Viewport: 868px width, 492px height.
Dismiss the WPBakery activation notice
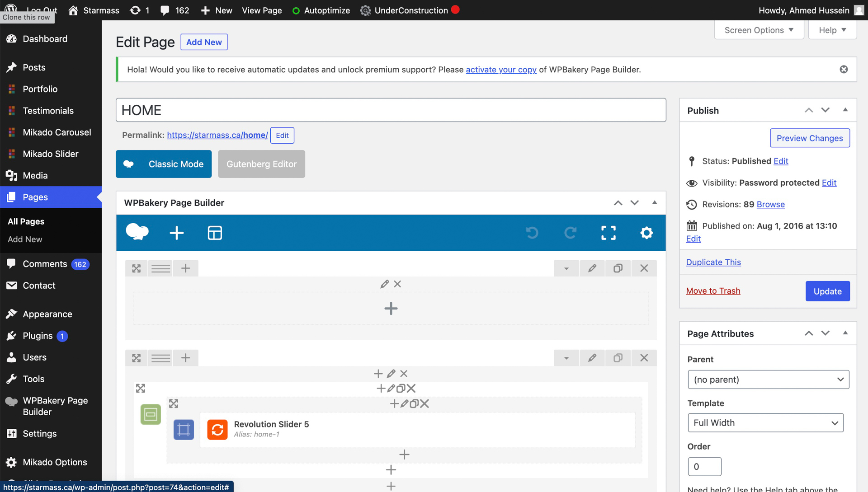point(844,69)
